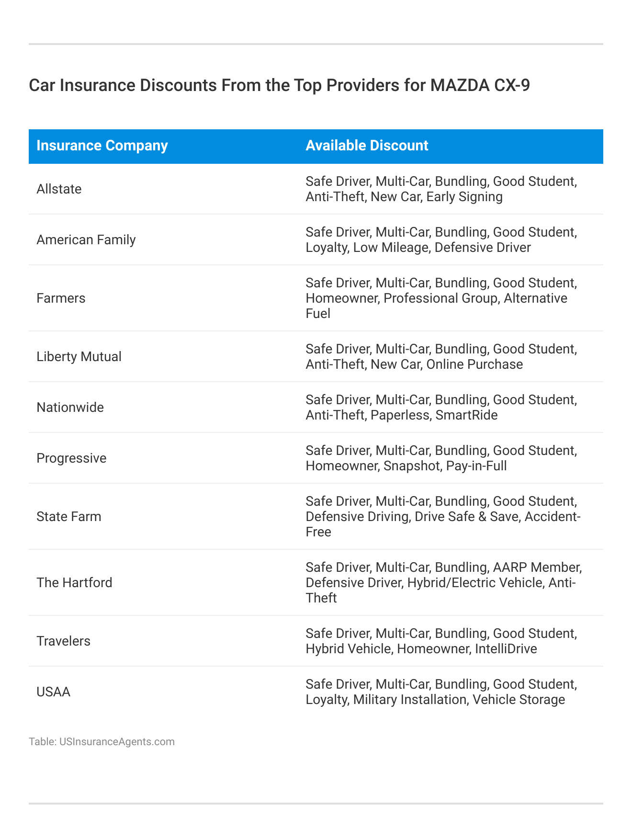
Task: Click Farmers' discounts mentioning Alternative Fuel
Action: click(441, 298)
